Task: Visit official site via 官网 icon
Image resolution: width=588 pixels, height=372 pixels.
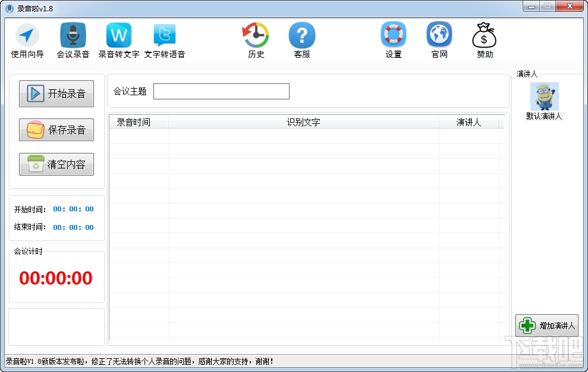Action: [x=439, y=39]
